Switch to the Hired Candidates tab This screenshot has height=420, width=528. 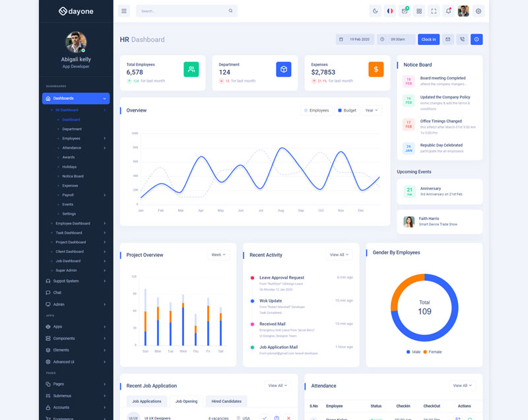226,401
